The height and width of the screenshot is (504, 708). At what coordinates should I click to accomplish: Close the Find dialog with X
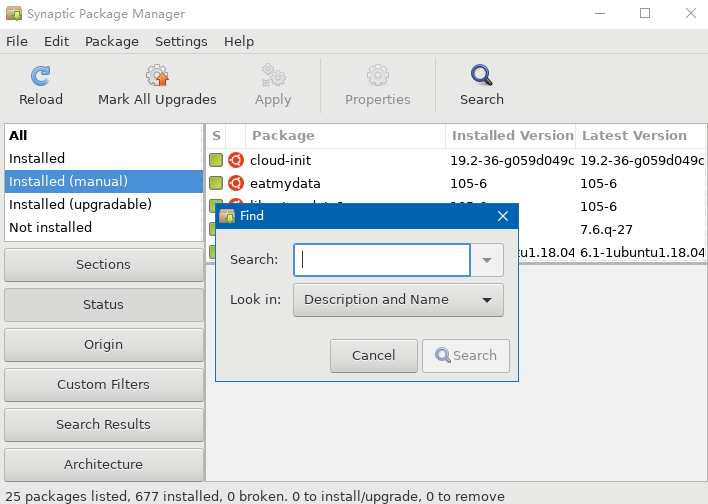503,216
